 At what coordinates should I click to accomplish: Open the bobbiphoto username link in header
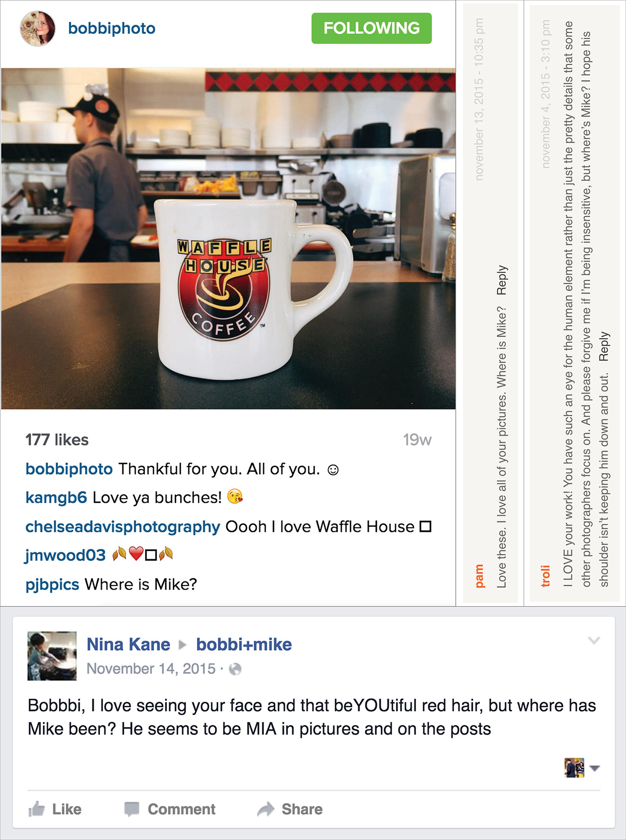point(112,28)
